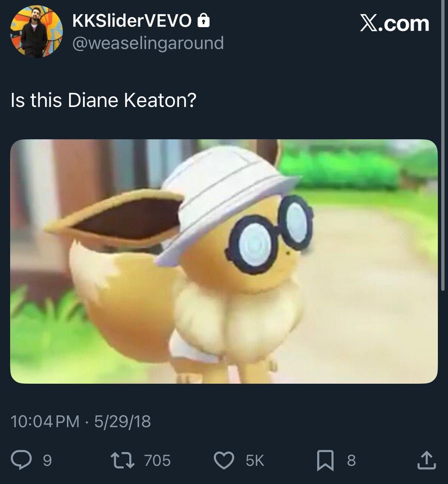Like the tweet with heart icon
This screenshot has height=484, width=448.
[x=224, y=460]
